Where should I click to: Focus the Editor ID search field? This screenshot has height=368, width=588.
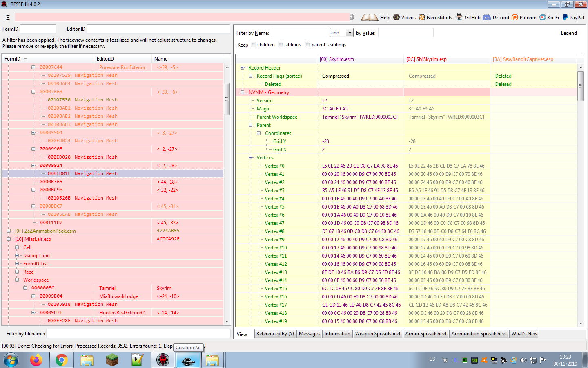click(x=158, y=29)
